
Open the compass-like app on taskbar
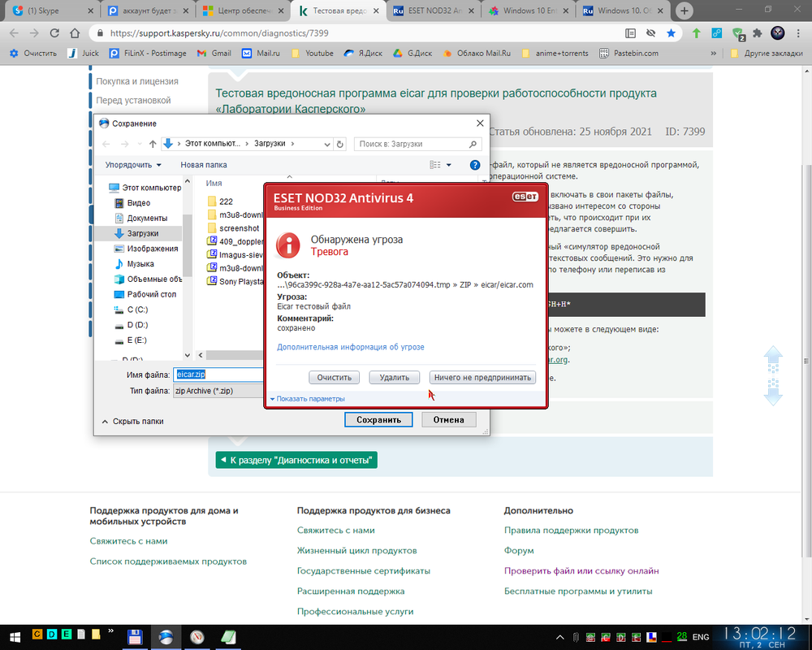pyautogui.click(x=197, y=637)
